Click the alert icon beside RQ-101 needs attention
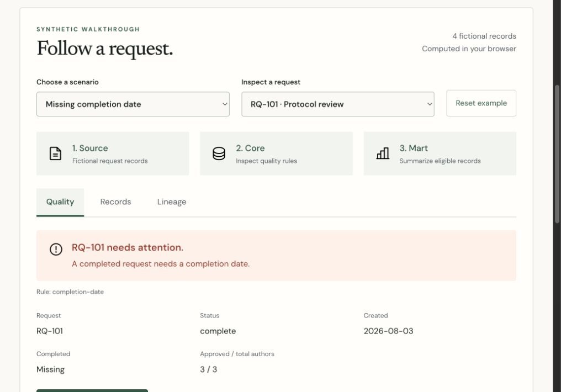This screenshot has height=392, width=561. point(56,249)
